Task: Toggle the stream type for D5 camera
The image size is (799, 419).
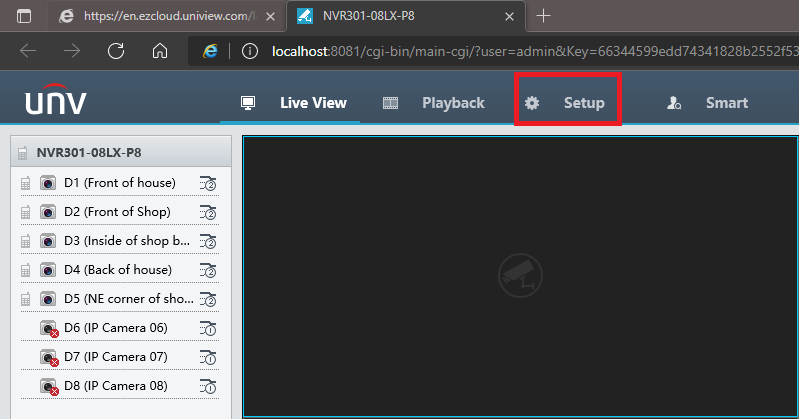Action: pyautogui.click(x=208, y=299)
